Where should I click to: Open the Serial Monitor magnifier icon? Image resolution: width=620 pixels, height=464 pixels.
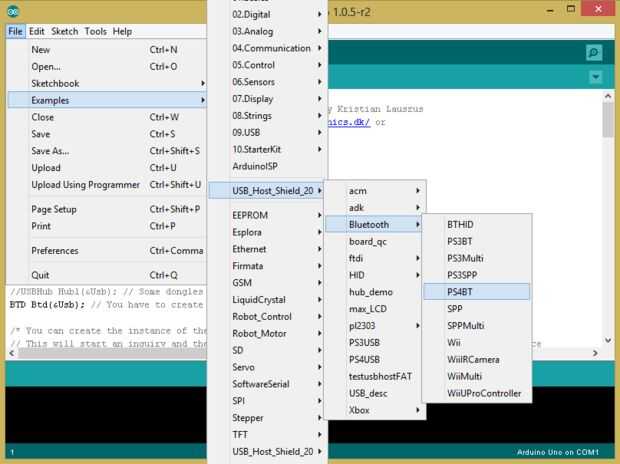click(x=594, y=53)
